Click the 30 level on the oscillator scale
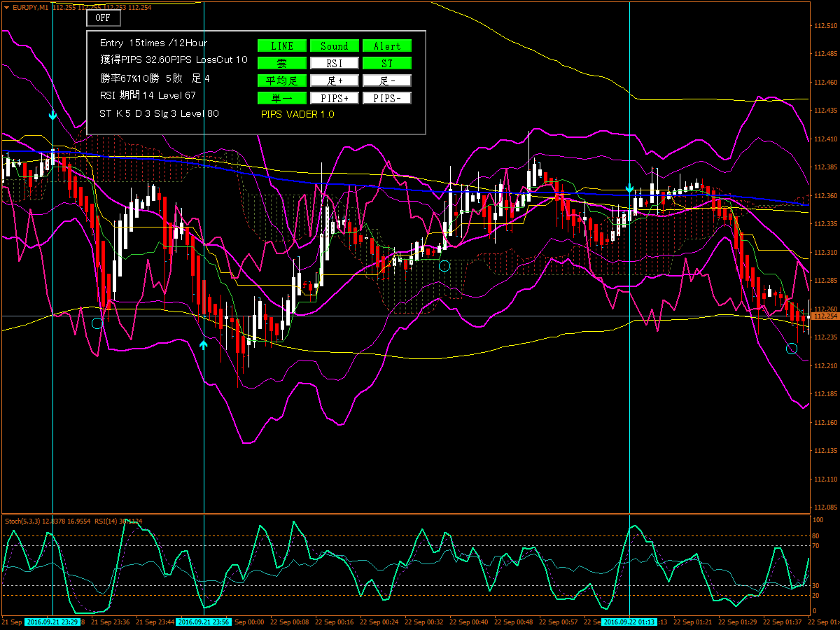 [x=816, y=585]
